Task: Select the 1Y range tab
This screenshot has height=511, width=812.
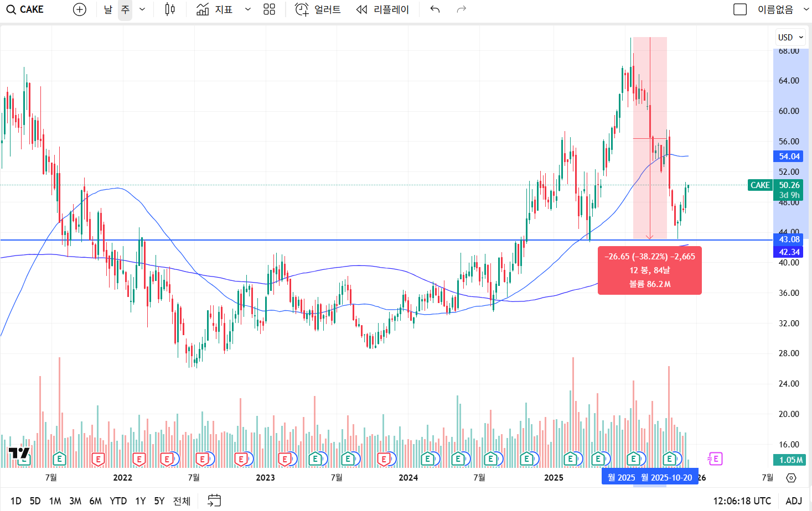Action: click(x=141, y=500)
